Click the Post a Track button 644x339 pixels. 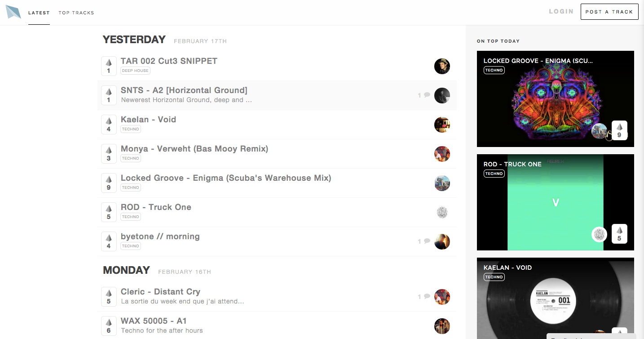[609, 12]
